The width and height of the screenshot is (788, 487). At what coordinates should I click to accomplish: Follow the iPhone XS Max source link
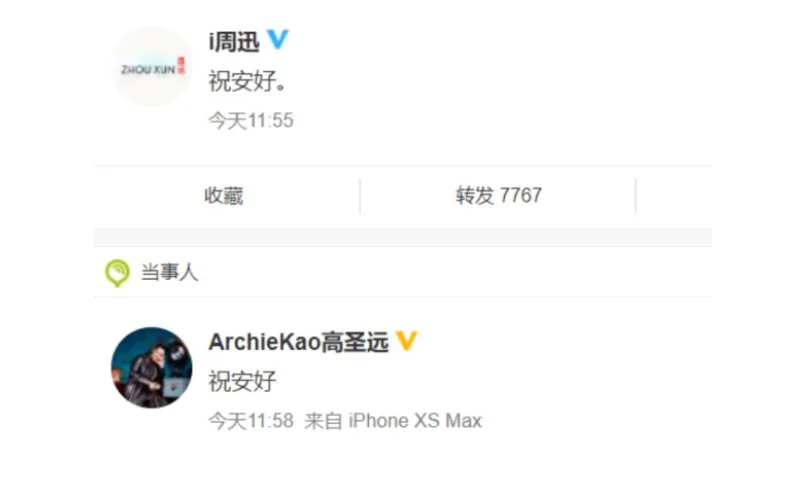pos(415,421)
